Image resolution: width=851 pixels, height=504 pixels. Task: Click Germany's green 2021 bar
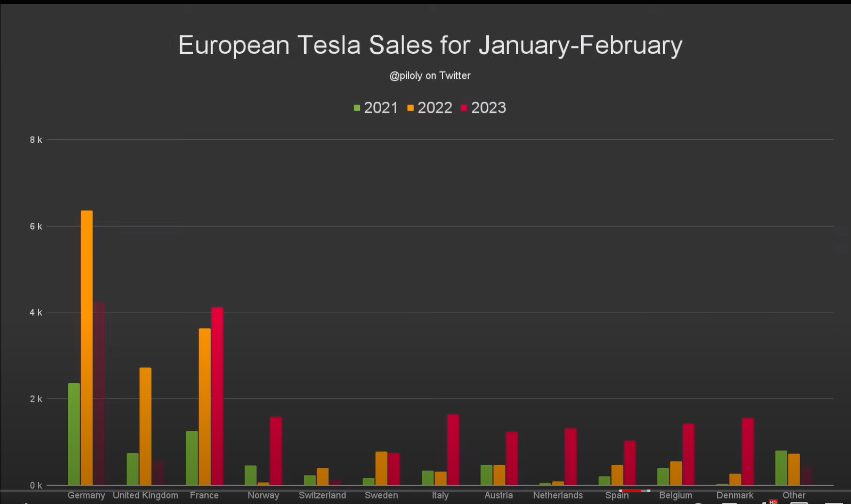[74, 434]
